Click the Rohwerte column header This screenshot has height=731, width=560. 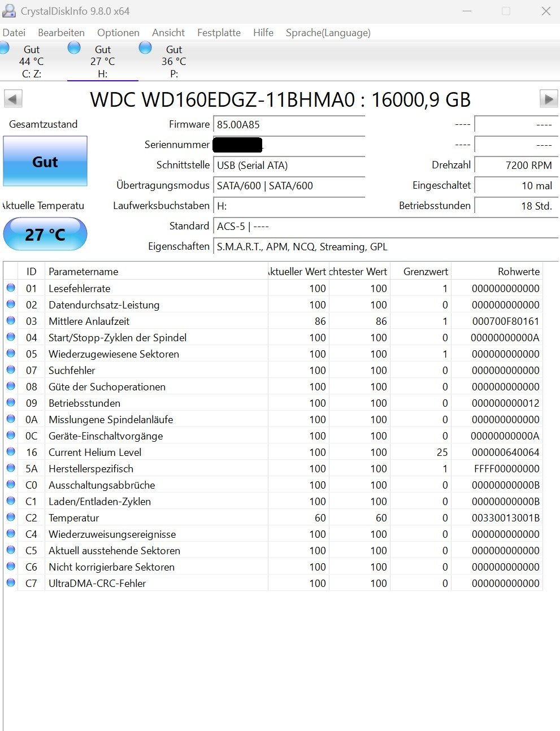tap(497, 271)
